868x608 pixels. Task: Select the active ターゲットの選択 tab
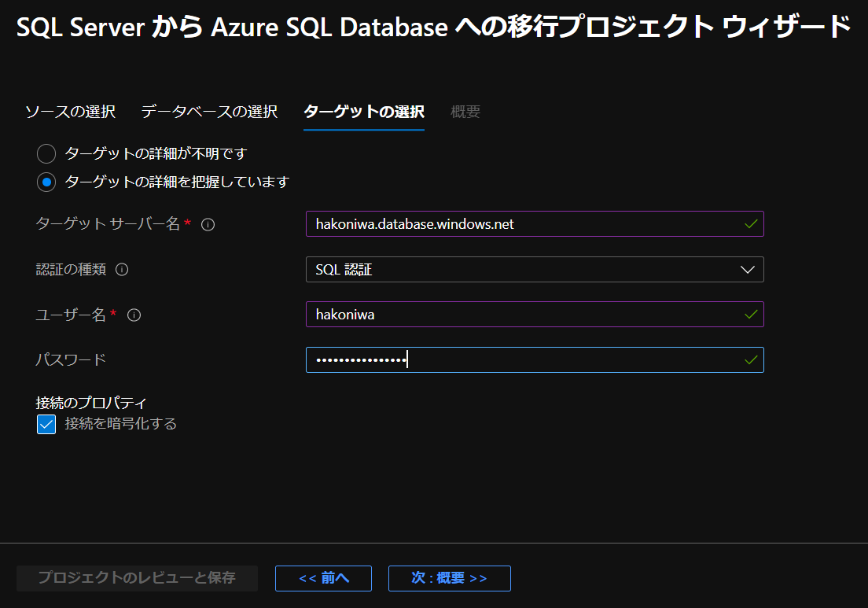363,112
